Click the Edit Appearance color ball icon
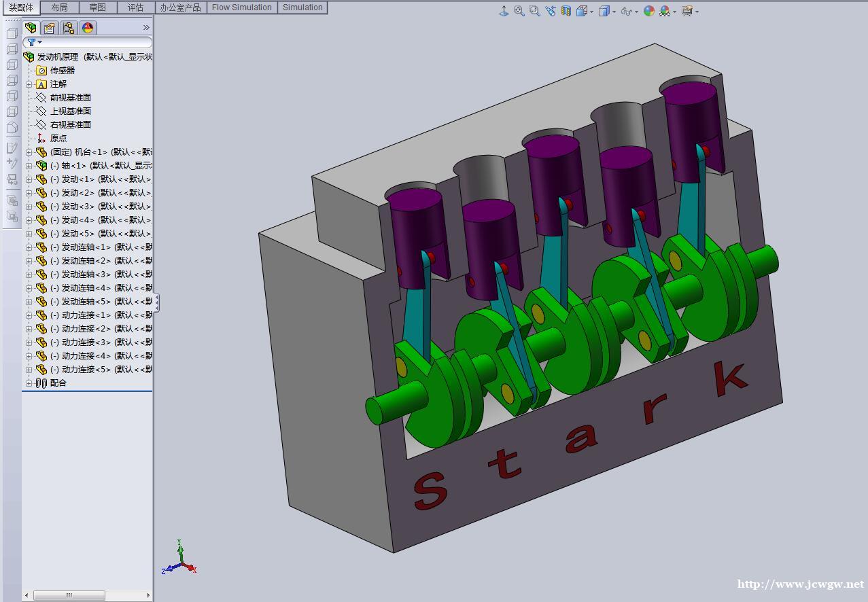This screenshot has height=602, width=868. pos(649,11)
